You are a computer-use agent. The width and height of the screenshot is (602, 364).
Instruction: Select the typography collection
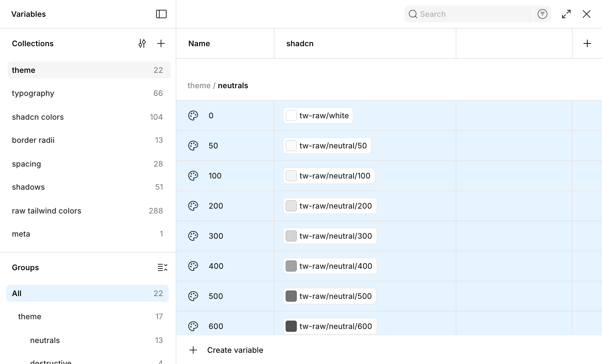pyautogui.click(x=89, y=93)
